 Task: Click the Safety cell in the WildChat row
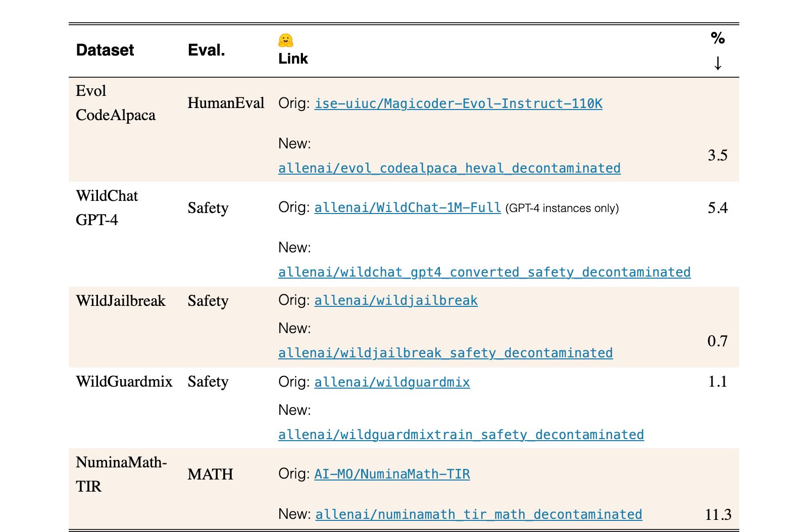[x=208, y=208]
